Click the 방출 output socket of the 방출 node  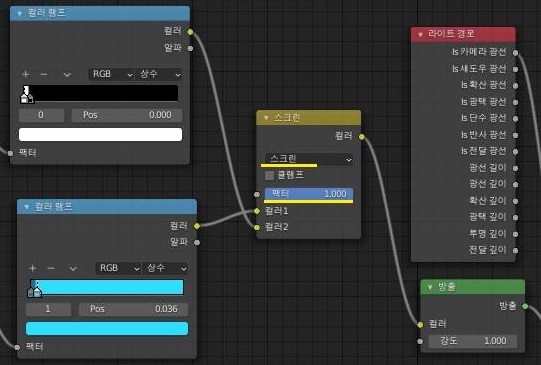tap(525, 306)
